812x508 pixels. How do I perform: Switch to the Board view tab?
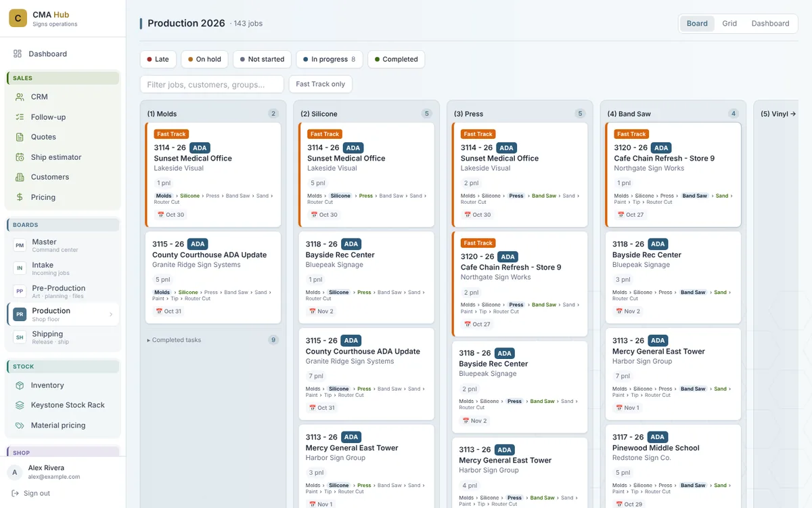[x=697, y=24]
